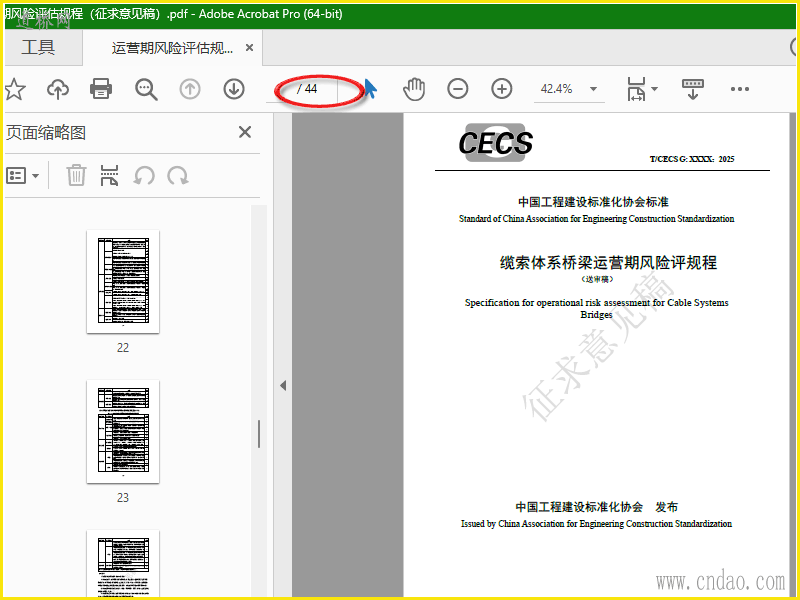The image size is (800, 600).
Task: Click the bookmark star icon
Action: (x=15, y=89)
